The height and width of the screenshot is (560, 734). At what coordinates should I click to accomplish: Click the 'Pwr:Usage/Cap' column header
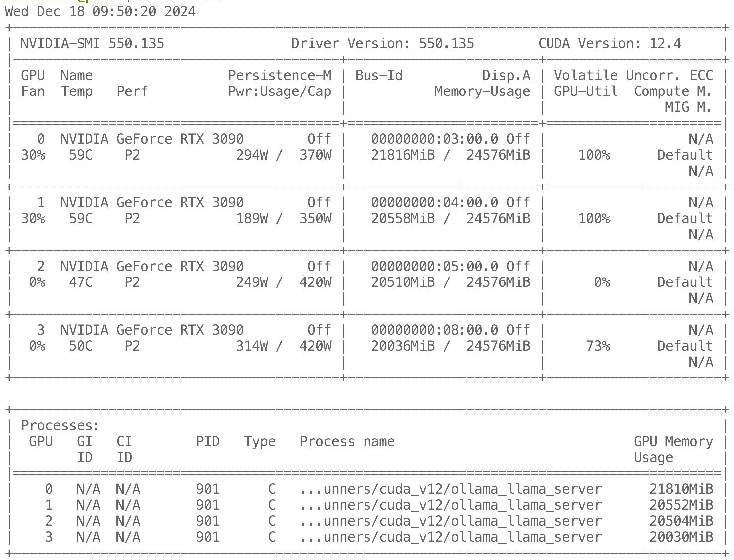(x=279, y=92)
